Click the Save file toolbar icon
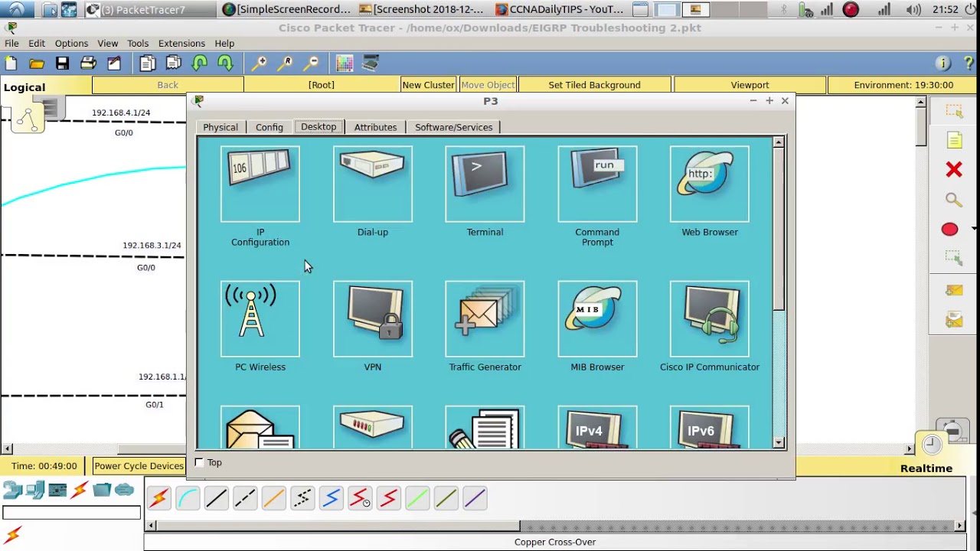Viewport: 980px width, 551px height. (x=62, y=64)
